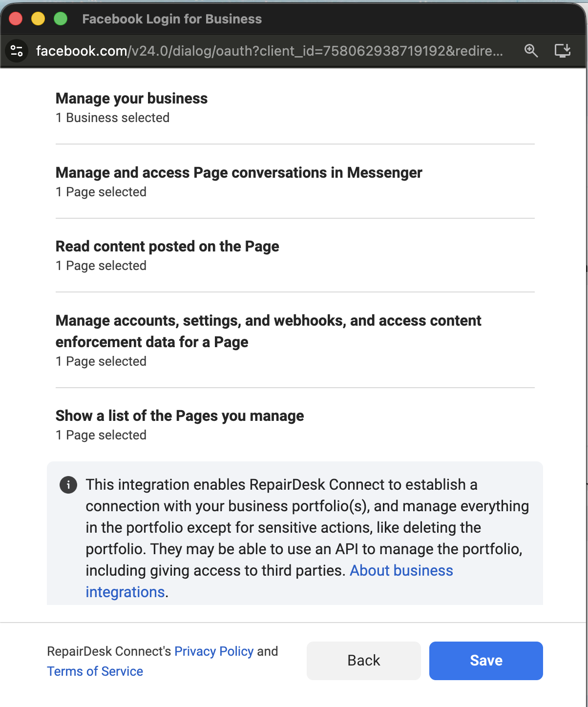
Task: Click the red close window button
Action: tap(16, 19)
